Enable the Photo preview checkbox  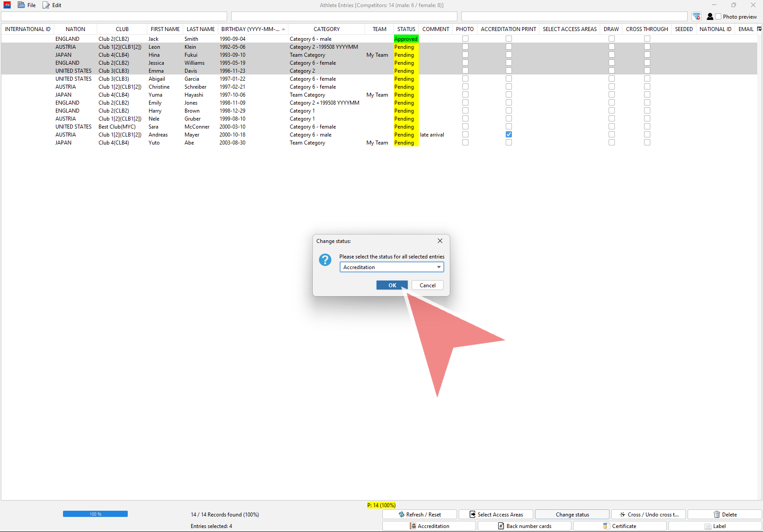click(x=718, y=16)
